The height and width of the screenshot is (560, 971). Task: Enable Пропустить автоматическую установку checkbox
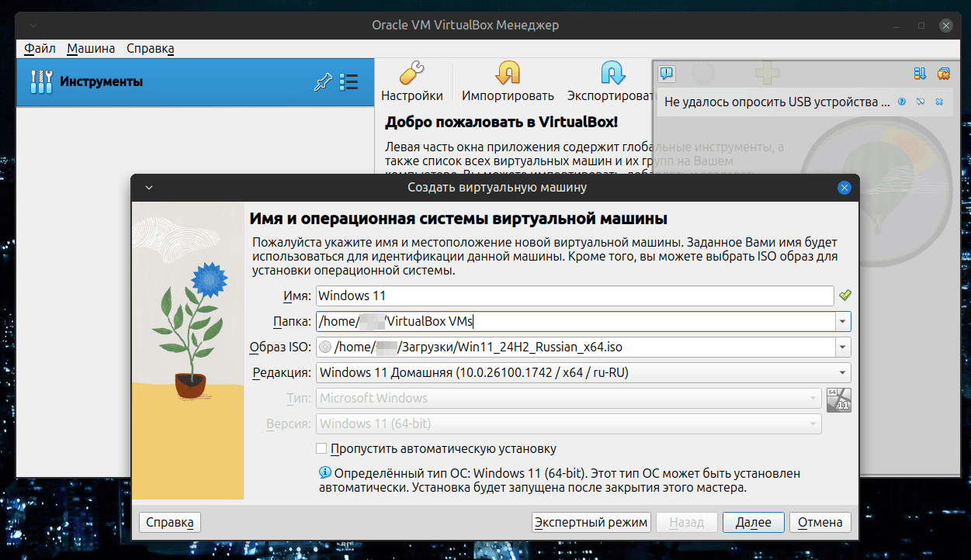[x=321, y=448]
